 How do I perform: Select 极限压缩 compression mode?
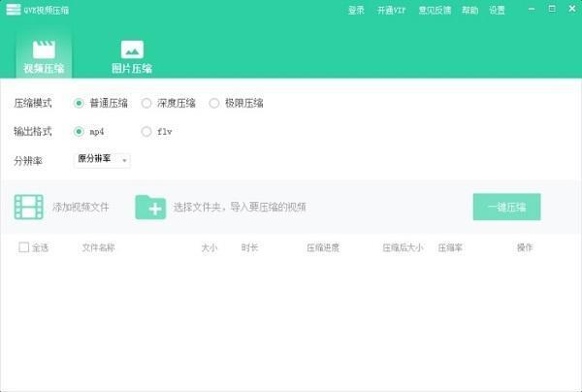click(213, 103)
